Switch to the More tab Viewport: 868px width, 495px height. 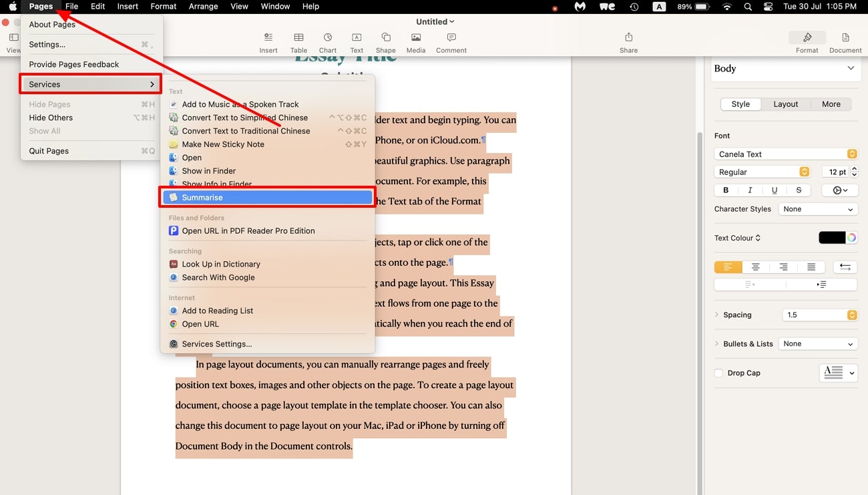[x=831, y=104]
